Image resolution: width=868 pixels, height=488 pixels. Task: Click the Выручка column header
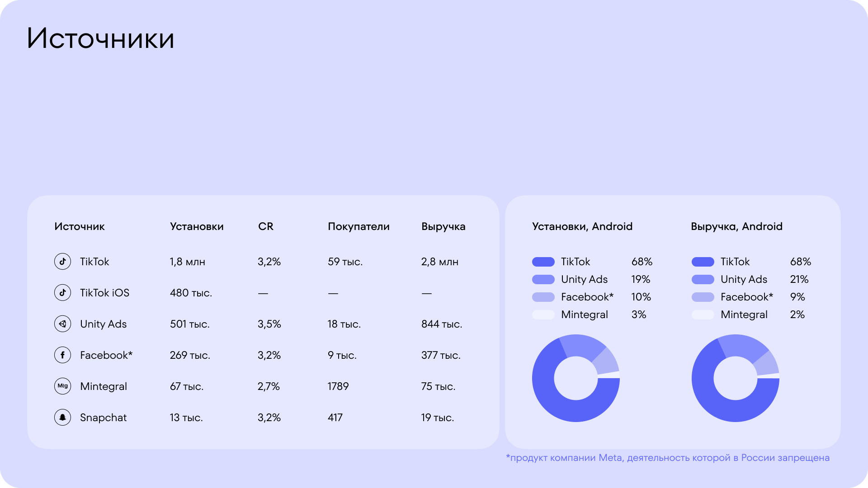[443, 227]
